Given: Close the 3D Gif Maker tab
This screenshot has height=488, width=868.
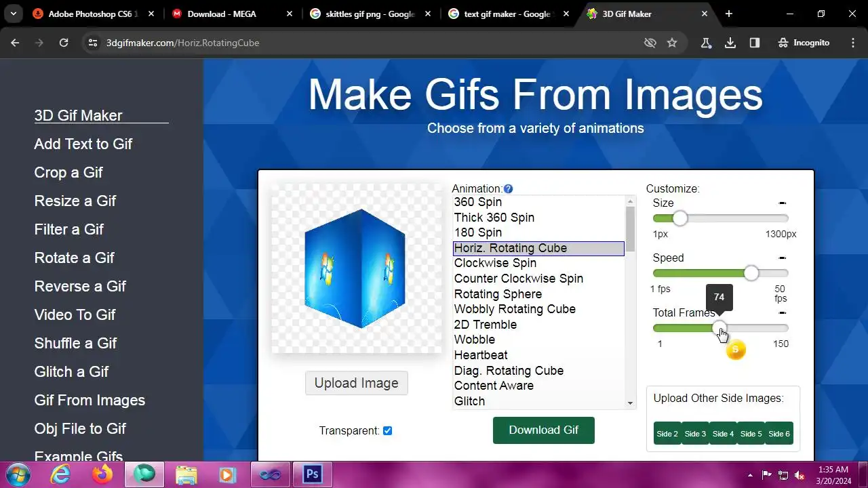Looking at the screenshot, I should tap(705, 14).
